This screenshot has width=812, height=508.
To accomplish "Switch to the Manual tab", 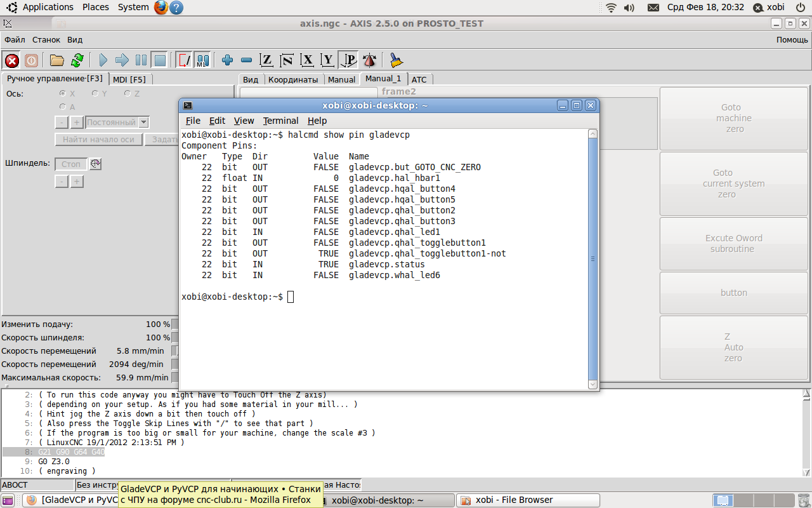I will tap(342, 79).
